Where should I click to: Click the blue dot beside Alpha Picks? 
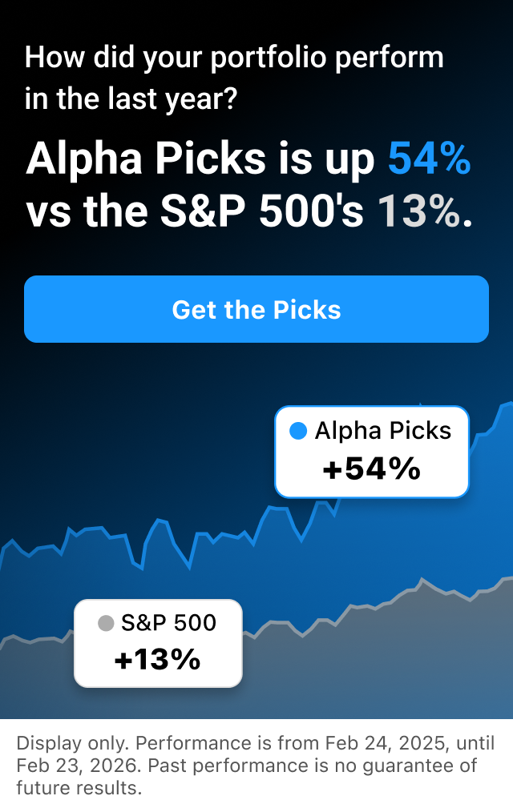click(x=298, y=432)
